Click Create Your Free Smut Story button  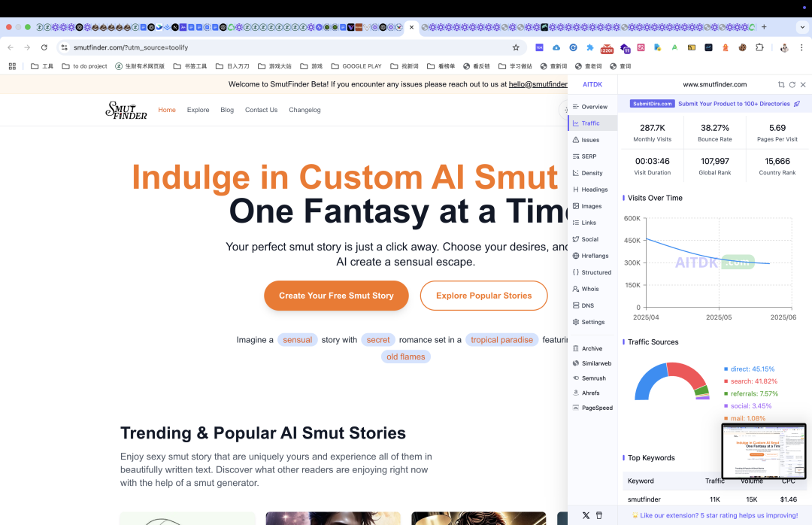click(x=336, y=296)
